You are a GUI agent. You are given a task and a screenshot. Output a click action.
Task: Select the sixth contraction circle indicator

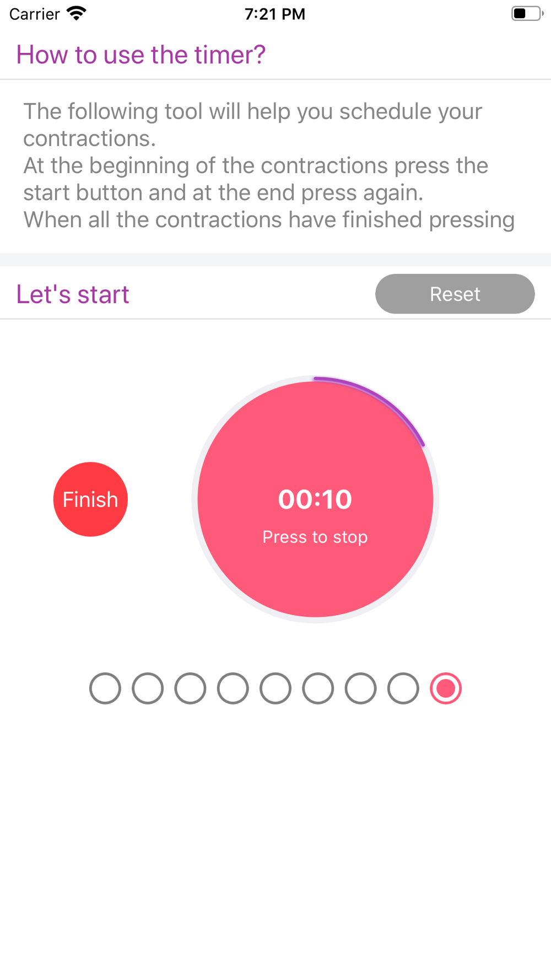pyautogui.click(x=318, y=688)
